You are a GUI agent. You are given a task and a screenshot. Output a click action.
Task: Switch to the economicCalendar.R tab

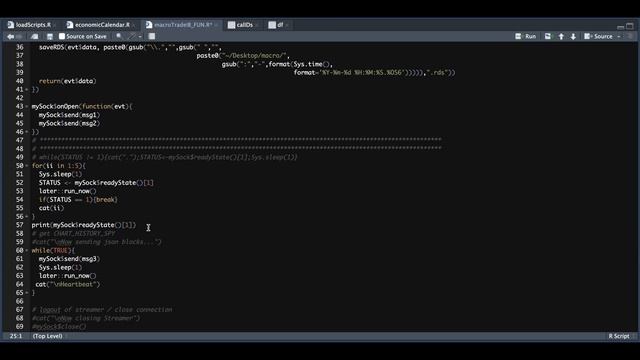point(98,25)
